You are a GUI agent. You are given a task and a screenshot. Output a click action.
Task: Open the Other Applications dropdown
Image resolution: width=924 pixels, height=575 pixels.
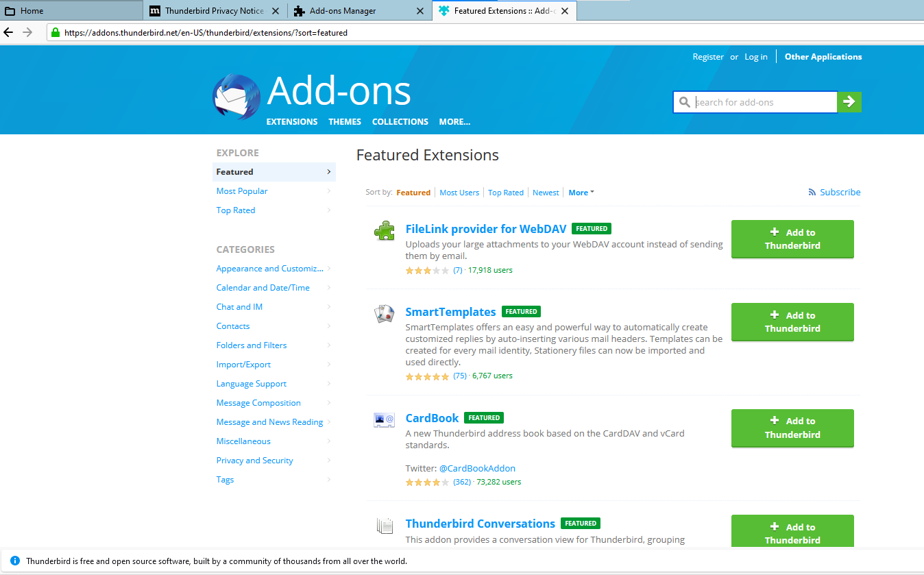[823, 57]
